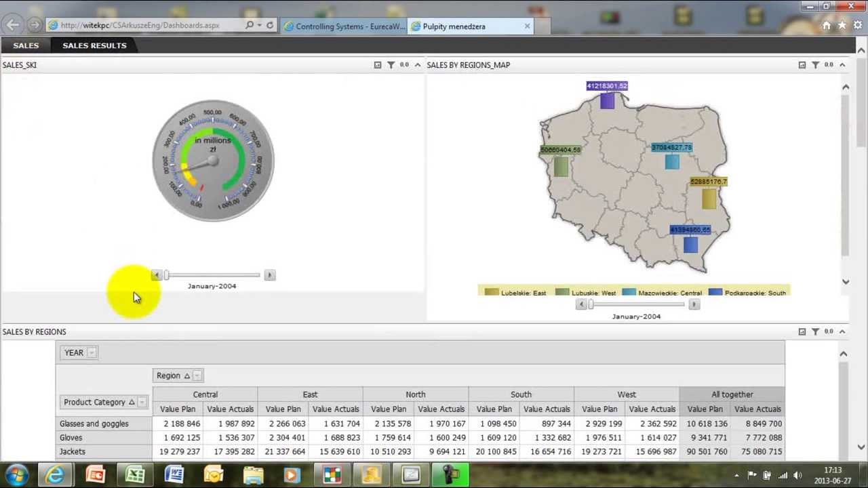The width and height of the screenshot is (868, 488).
Task: Open the YEAR field dropdown arrow
Action: [x=92, y=352]
